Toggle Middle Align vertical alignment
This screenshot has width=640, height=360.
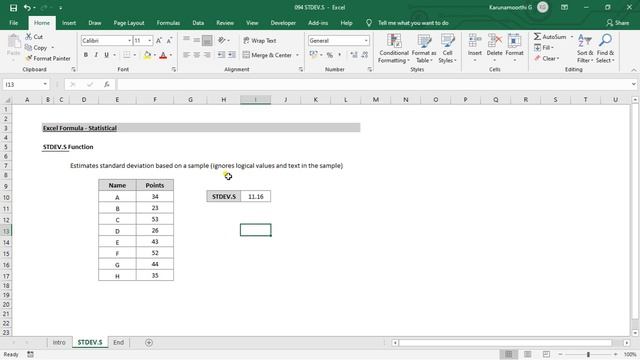(x=197, y=40)
